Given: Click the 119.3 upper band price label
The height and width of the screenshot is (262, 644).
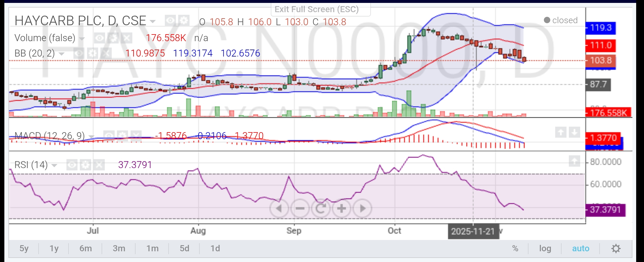Looking at the screenshot, I should [x=600, y=28].
